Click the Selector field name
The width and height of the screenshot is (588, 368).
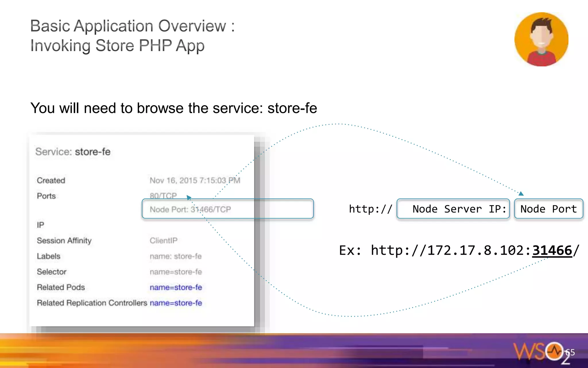click(51, 272)
